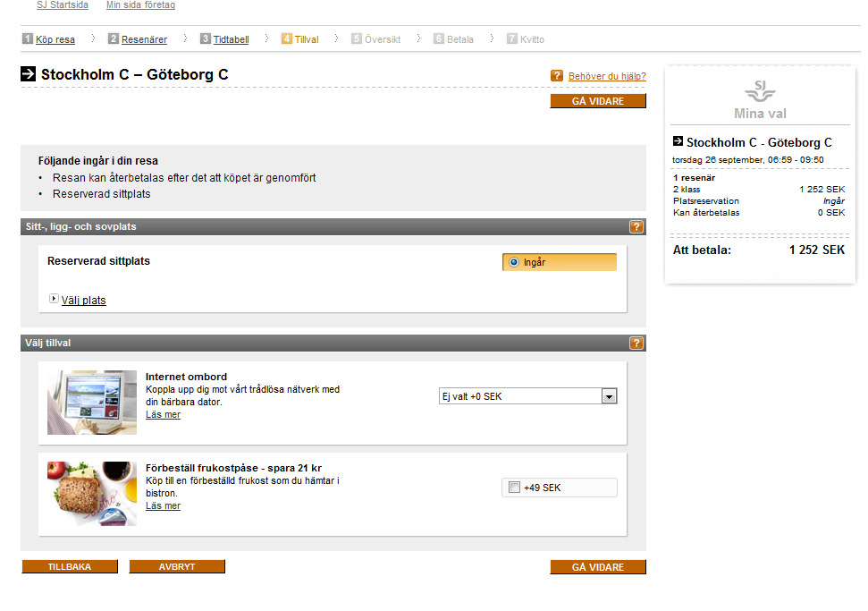Click the Internet ombord heading
The width and height of the screenshot is (868, 611).
click(186, 377)
